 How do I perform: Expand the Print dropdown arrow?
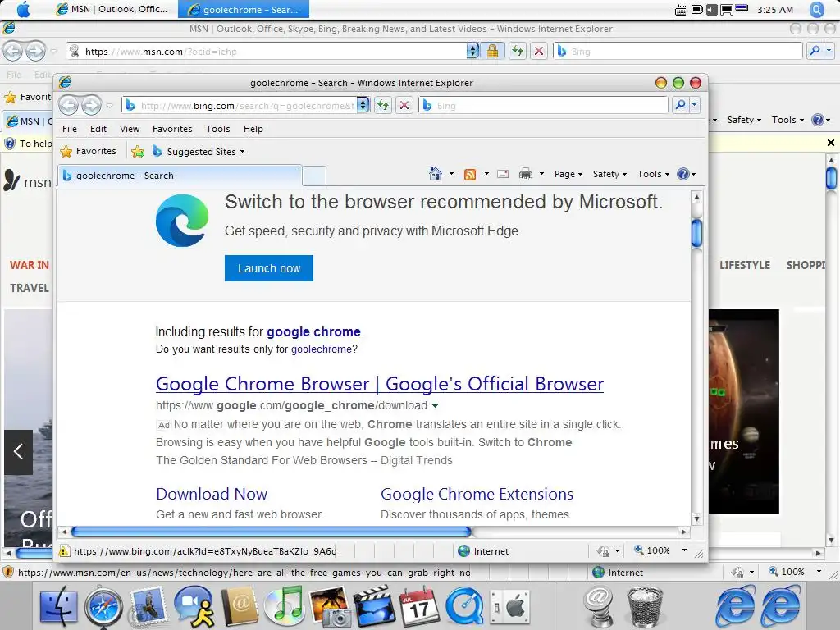[541, 174]
